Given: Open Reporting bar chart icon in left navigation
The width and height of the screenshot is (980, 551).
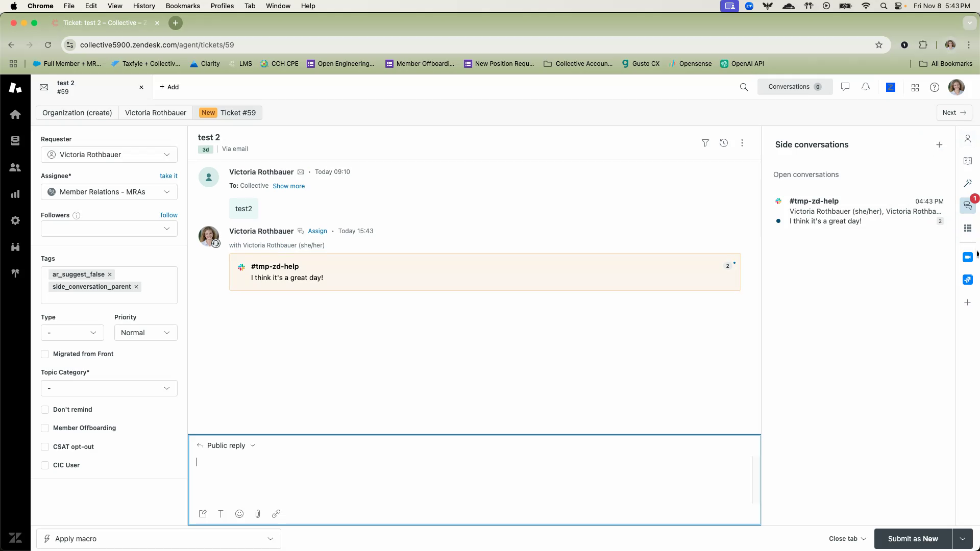Looking at the screenshot, I should coord(15,194).
